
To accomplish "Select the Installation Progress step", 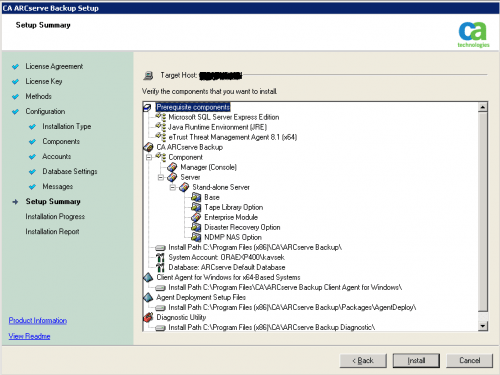I will tap(55, 216).
